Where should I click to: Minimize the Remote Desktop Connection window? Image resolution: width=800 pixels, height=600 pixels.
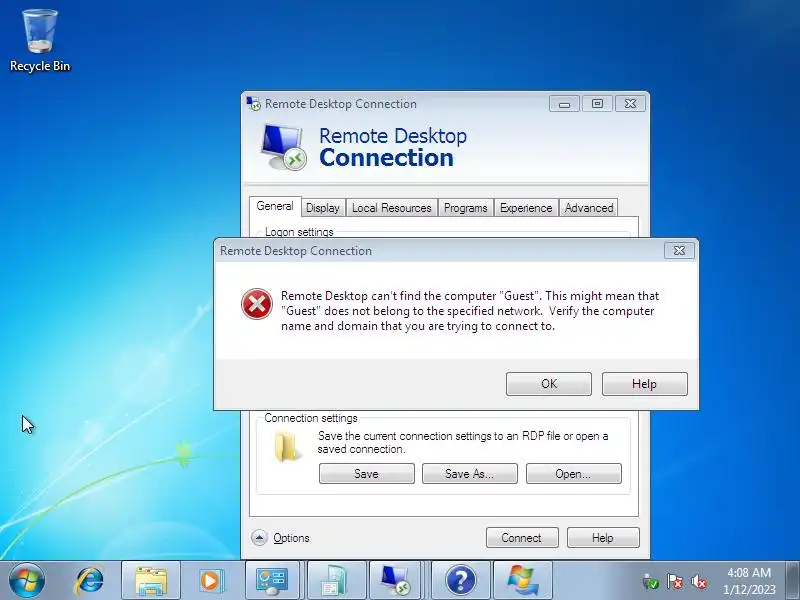564,104
